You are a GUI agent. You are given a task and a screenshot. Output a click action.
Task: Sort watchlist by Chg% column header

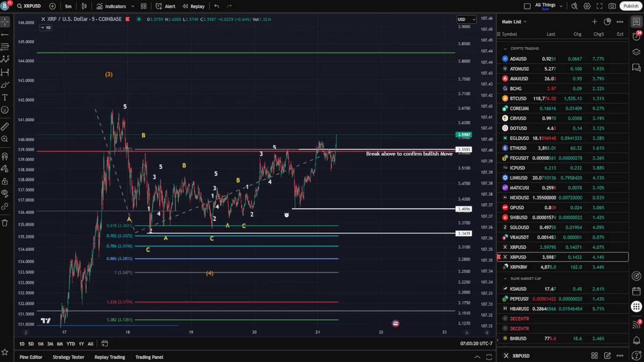(598, 34)
